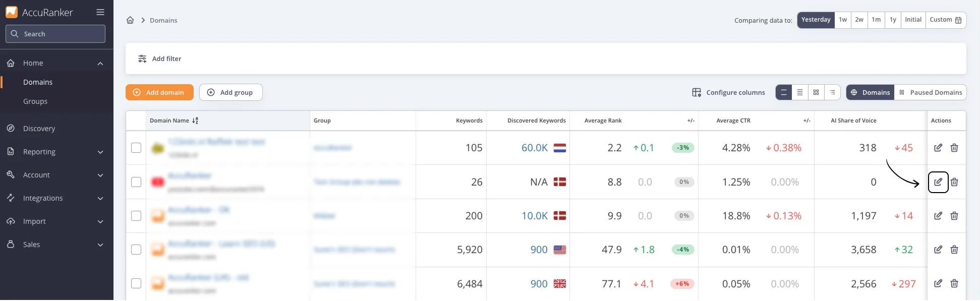Toggle the sidebar hamburger menu
The width and height of the screenshot is (980, 301).
(100, 12)
